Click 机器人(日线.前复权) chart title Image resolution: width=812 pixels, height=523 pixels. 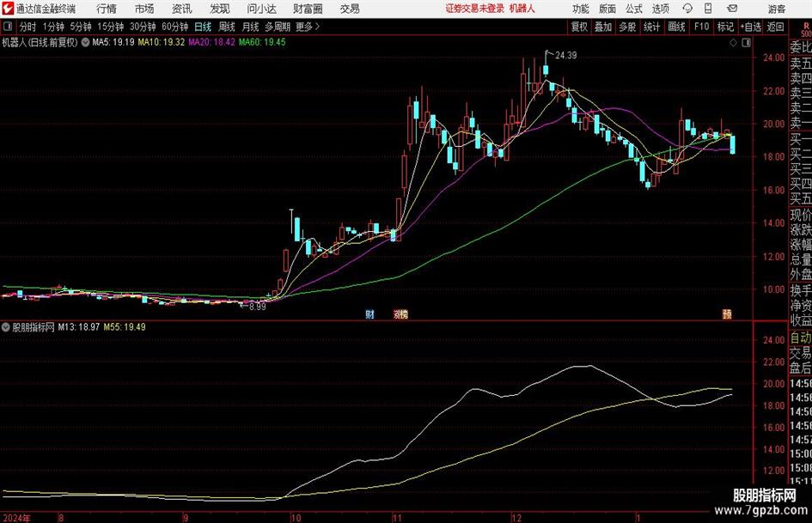40,42
